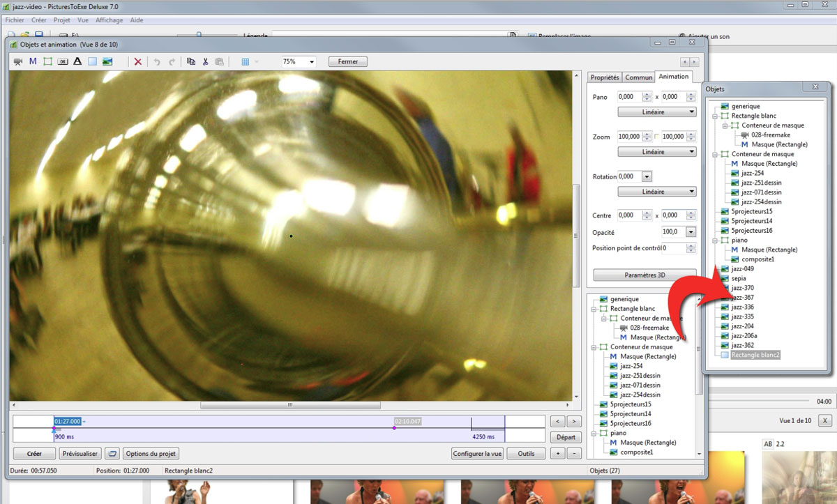
Task: Collapse Rectangle blanc in embedded object list
Action: 594,308
